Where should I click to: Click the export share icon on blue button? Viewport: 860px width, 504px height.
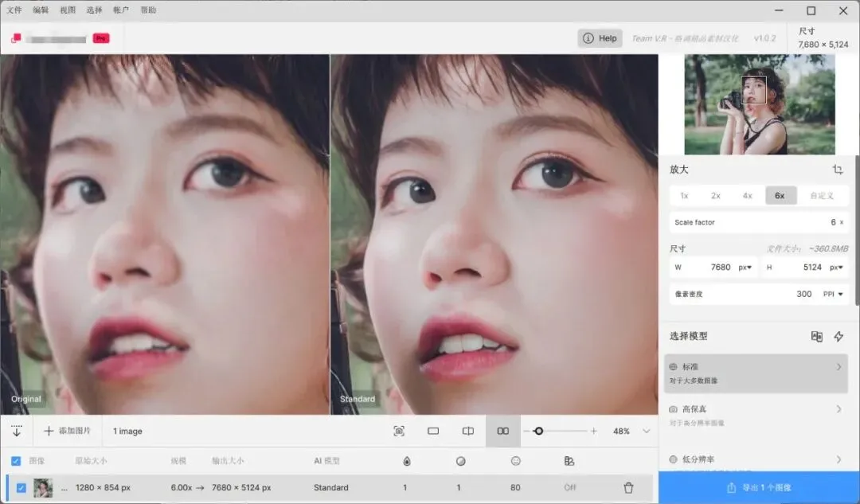731,487
